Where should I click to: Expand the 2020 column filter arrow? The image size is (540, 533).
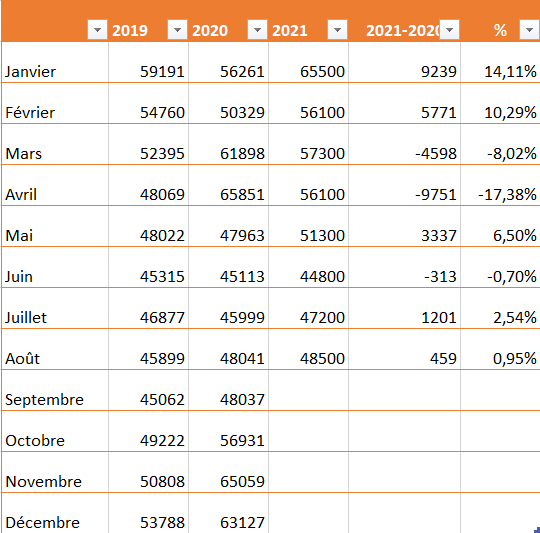click(257, 30)
